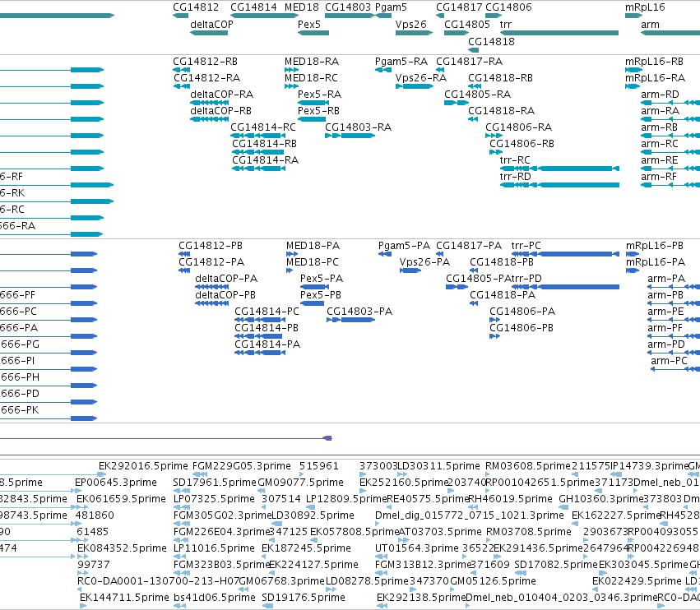Click the bs41d06.5prime EST label
Viewport: 700px width, 610px height.
(215, 598)
